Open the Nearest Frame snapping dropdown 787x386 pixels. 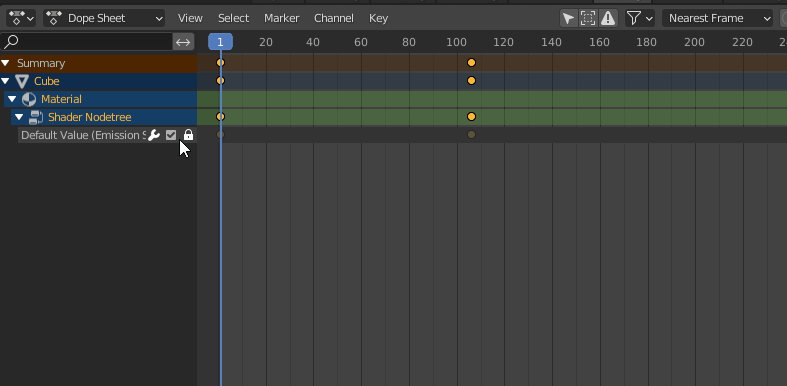(717, 19)
